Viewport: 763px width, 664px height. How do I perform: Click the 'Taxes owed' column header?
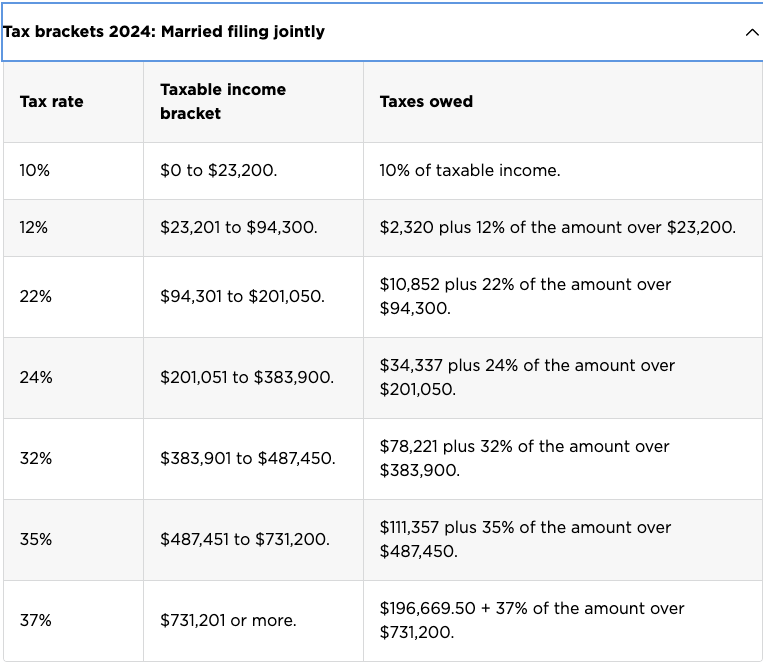(563, 102)
